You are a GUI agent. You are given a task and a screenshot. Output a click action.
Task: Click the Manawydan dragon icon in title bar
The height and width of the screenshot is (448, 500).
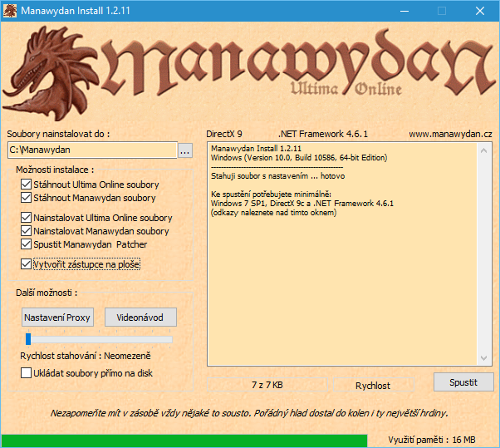10,11
